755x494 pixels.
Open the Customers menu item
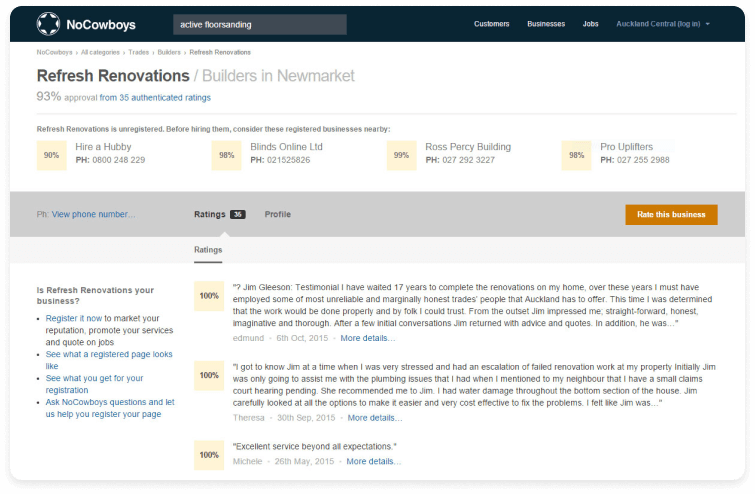coord(491,24)
